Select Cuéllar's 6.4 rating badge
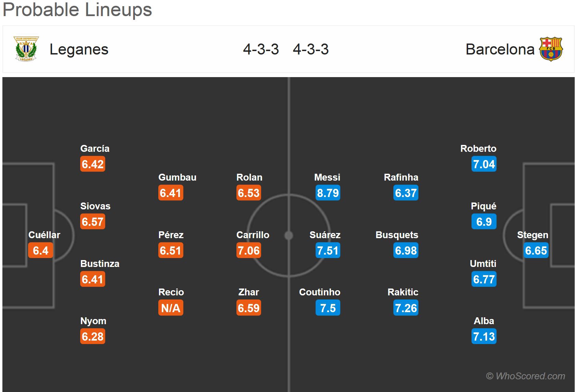 40,250
